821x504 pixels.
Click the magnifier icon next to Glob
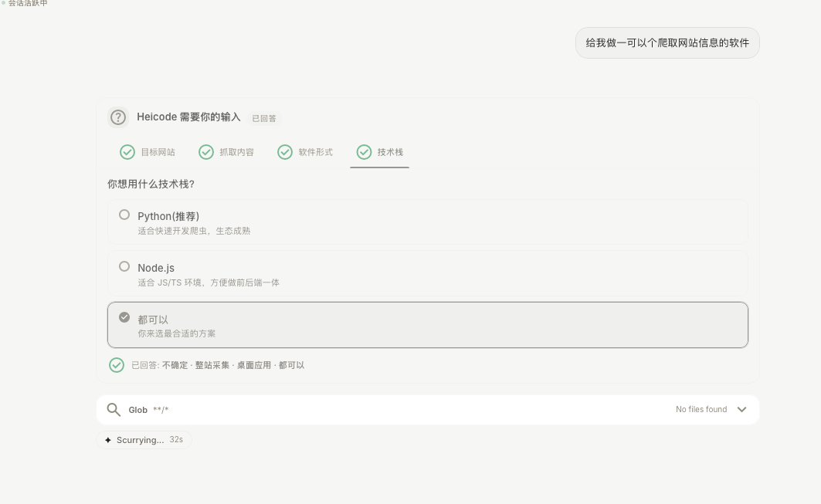point(114,409)
